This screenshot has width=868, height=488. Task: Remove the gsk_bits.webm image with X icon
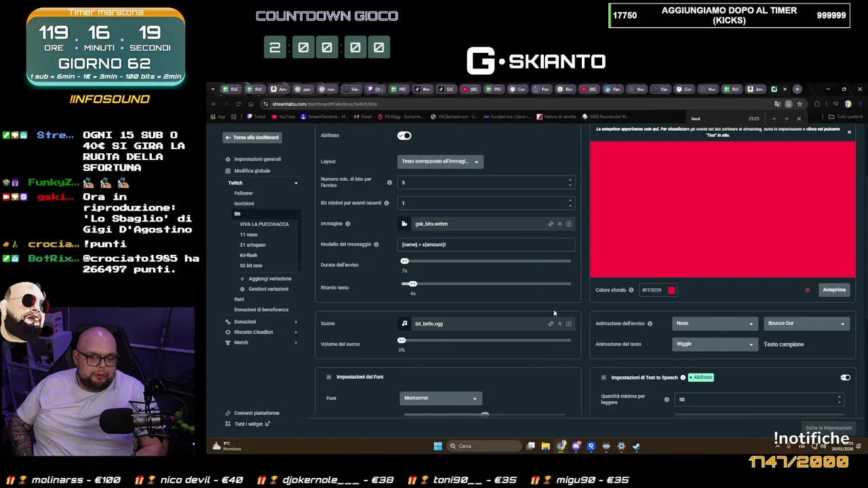coord(559,224)
